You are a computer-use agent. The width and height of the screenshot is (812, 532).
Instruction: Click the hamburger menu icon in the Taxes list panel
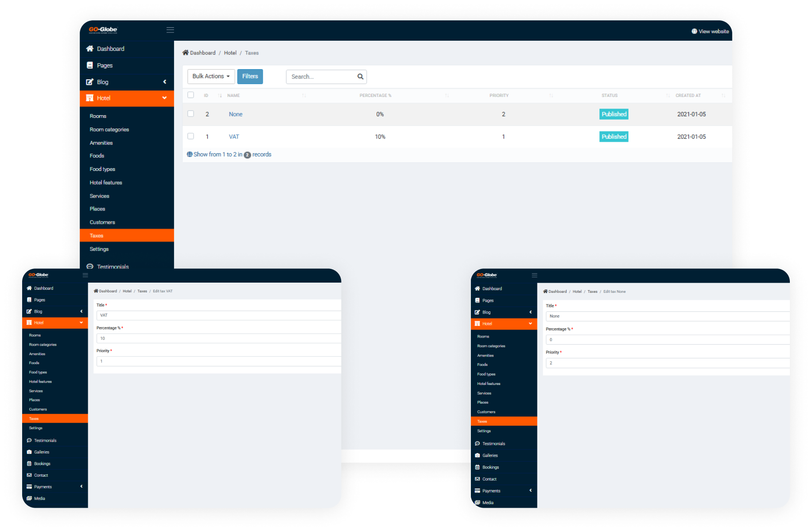tap(170, 30)
